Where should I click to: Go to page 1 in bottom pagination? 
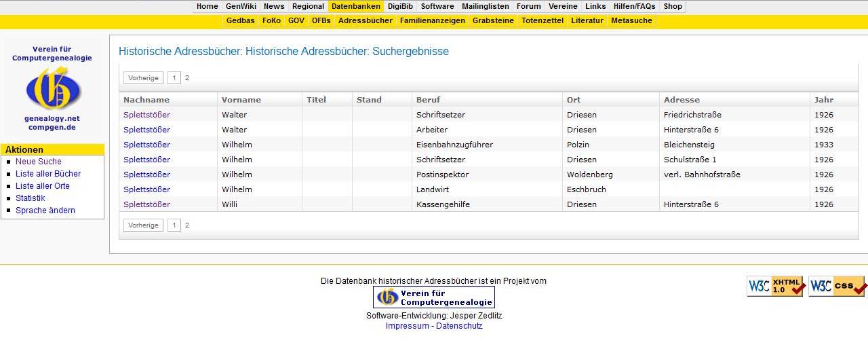[174, 225]
